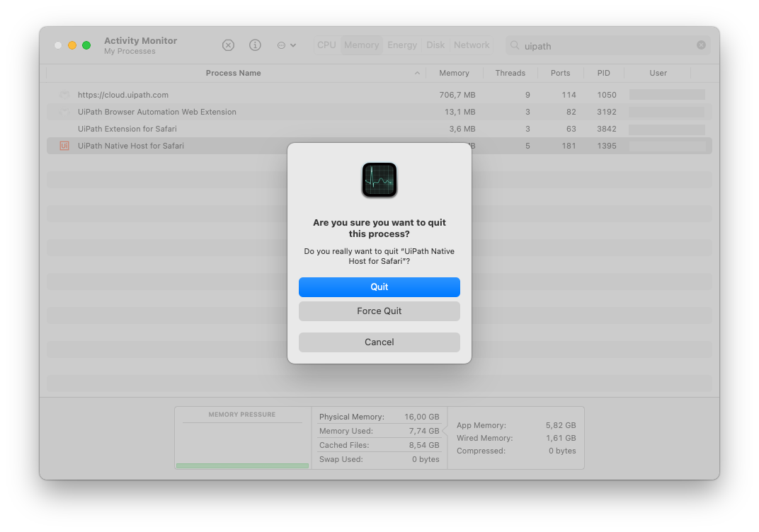This screenshot has width=759, height=532.
Task: Cancel the quit process dialog
Action: click(379, 342)
